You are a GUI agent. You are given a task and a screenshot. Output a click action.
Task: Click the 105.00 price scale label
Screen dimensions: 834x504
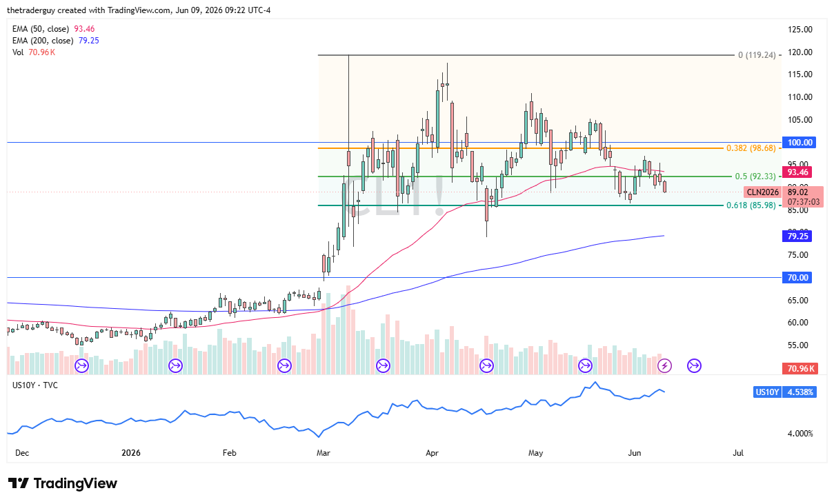[x=800, y=120]
